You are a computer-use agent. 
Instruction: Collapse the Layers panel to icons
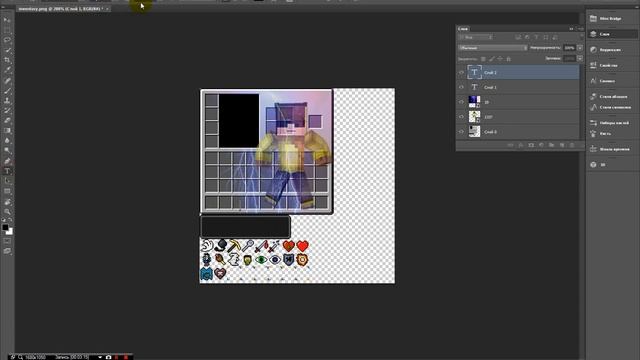click(x=571, y=29)
